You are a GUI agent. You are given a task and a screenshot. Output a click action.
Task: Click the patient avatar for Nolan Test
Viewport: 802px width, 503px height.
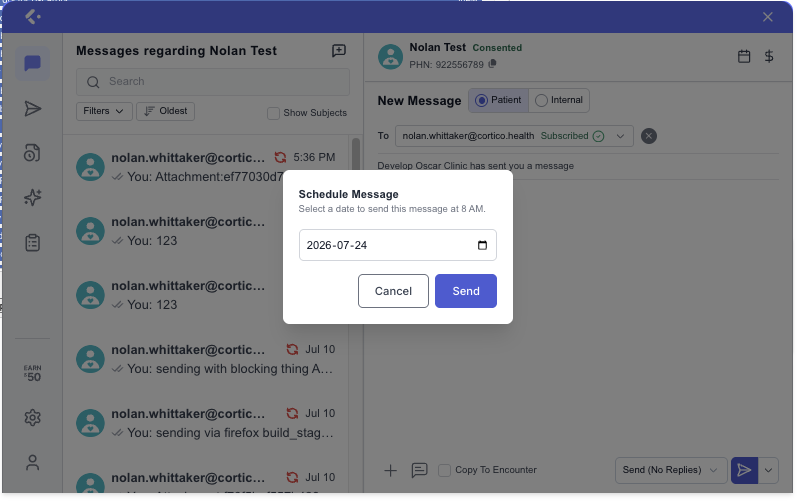point(390,56)
